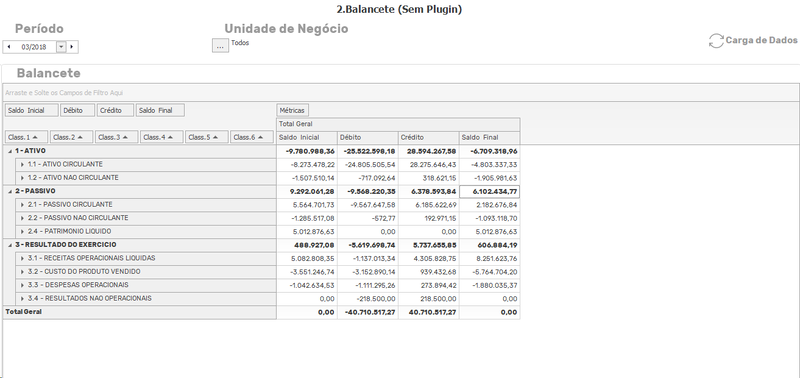Select cell value 273.894,42

coord(429,285)
